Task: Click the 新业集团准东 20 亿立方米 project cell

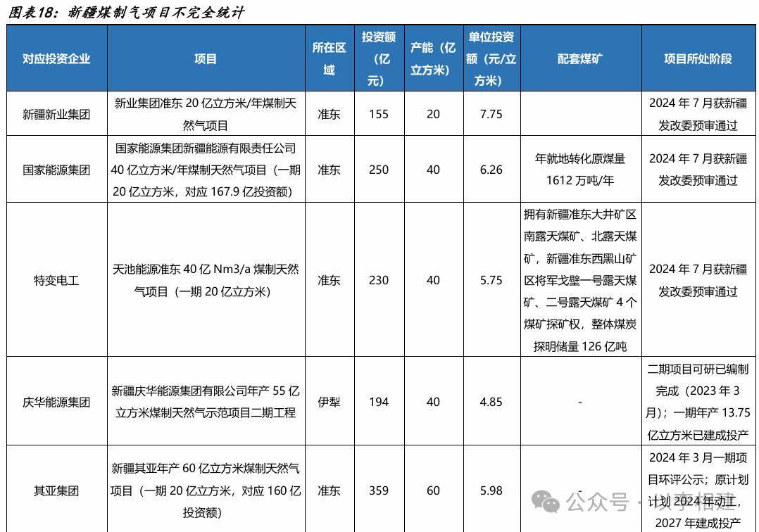Action: (x=206, y=114)
